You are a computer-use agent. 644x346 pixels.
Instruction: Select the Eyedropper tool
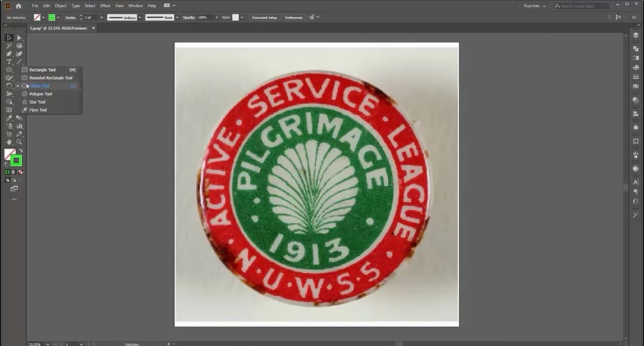click(x=9, y=118)
